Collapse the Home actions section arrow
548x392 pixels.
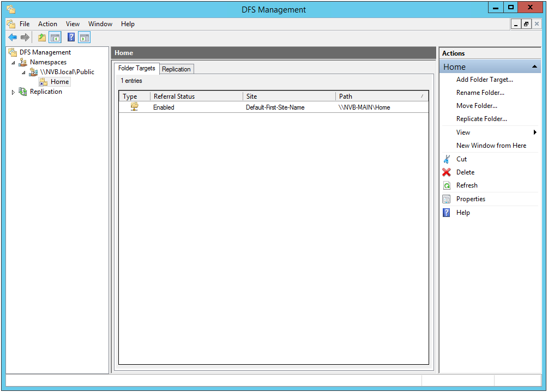click(x=534, y=67)
